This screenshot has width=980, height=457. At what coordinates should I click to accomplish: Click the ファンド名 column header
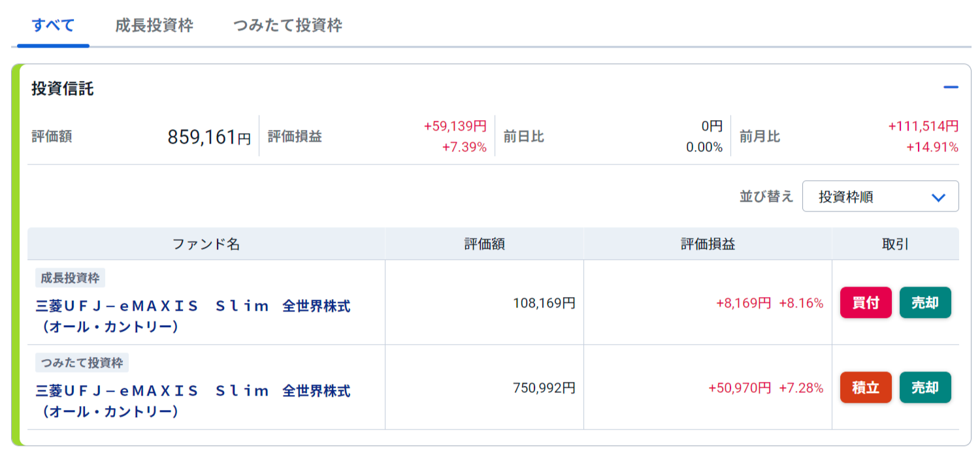(x=206, y=244)
